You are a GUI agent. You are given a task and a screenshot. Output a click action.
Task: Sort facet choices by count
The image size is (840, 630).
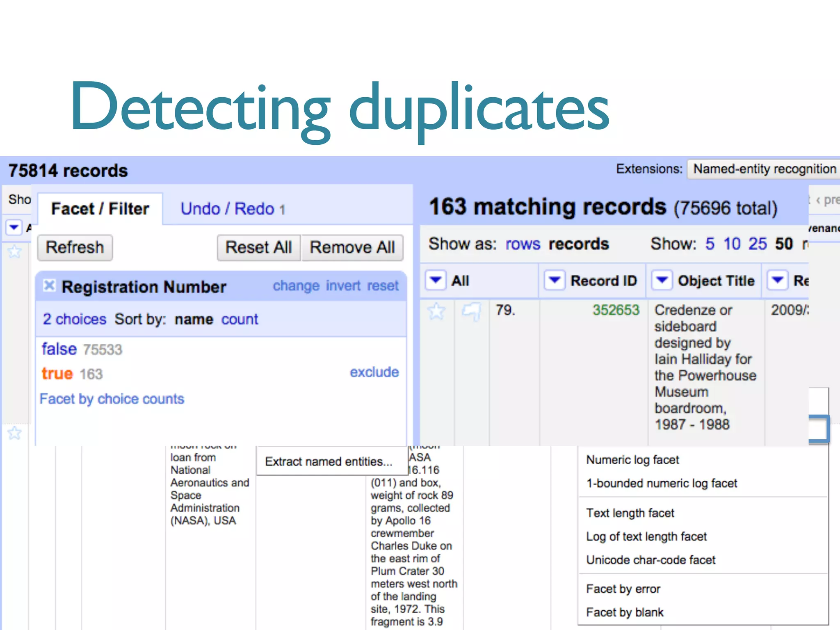[240, 319]
